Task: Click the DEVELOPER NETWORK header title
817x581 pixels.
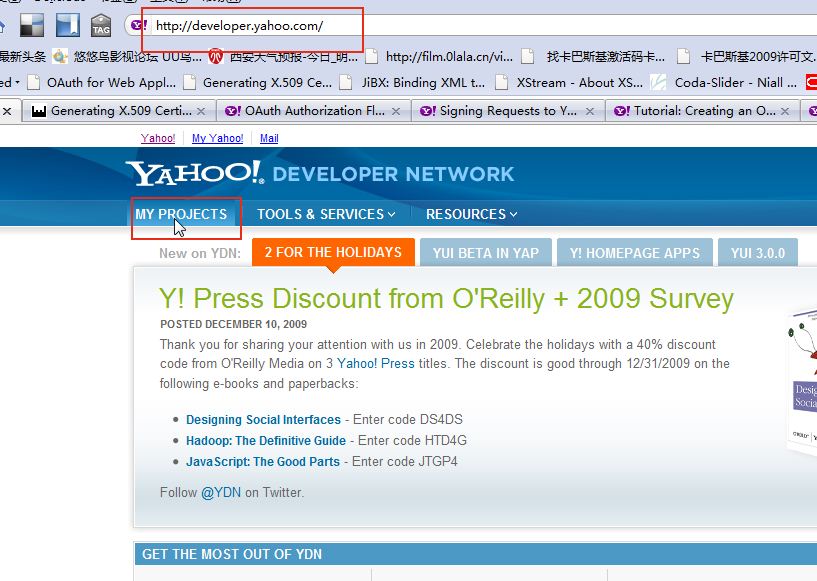Action: click(x=393, y=174)
